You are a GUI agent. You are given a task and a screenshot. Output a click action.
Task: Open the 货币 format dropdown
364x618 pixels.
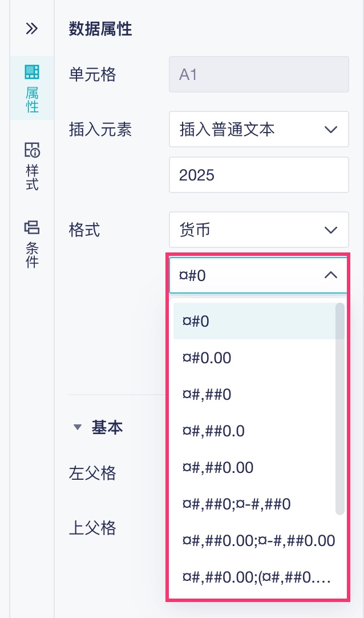(x=258, y=230)
